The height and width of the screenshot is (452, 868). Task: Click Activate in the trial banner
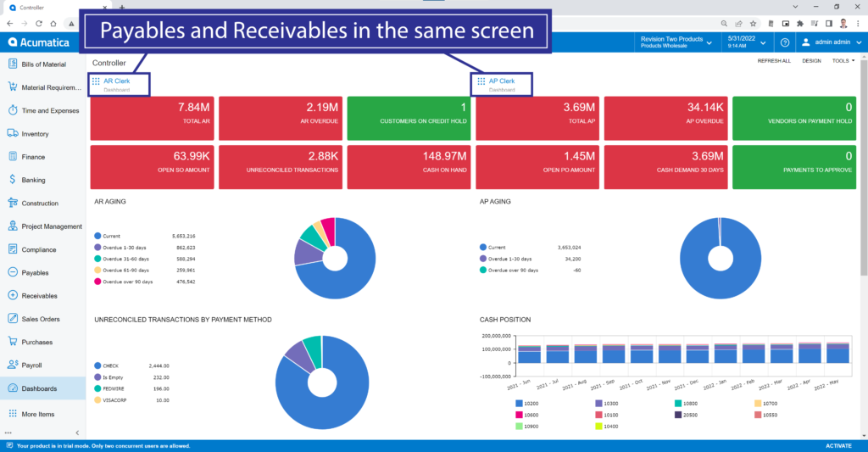point(838,445)
